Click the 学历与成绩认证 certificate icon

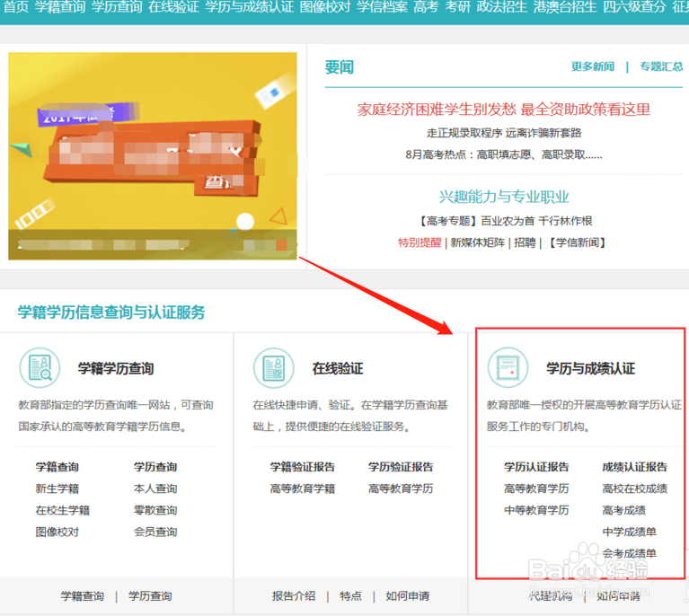pyautogui.click(x=508, y=368)
